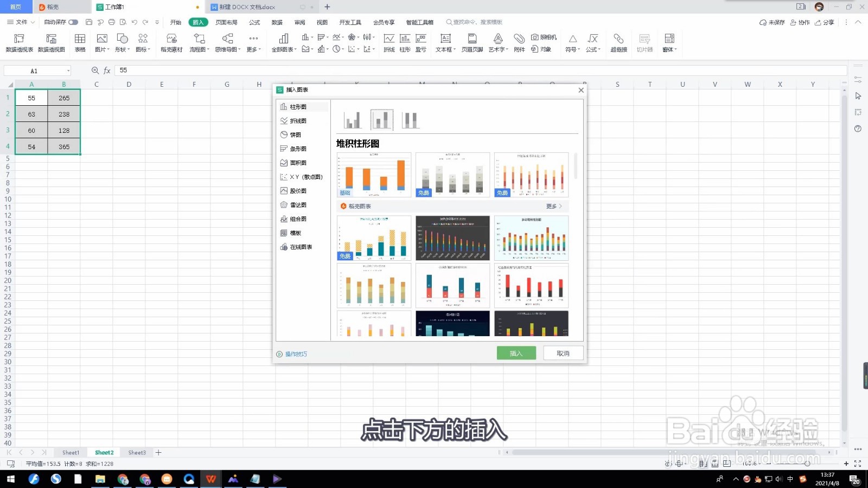Click the 超链接 hyperlink icon
The width and height of the screenshot is (868, 488).
pyautogui.click(x=618, y=42)
